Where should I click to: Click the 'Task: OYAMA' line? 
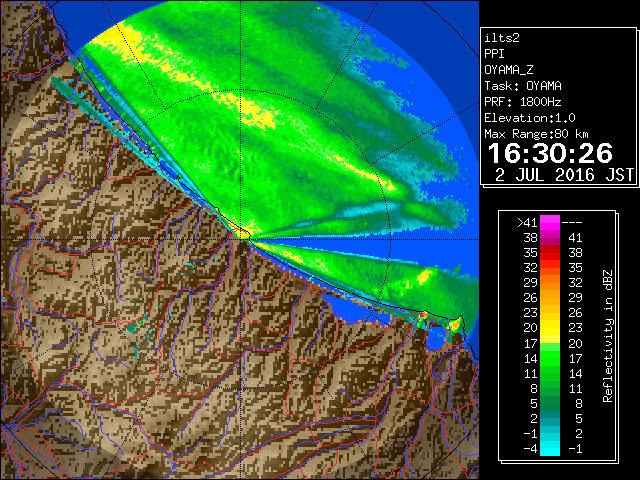pos(523,86)
